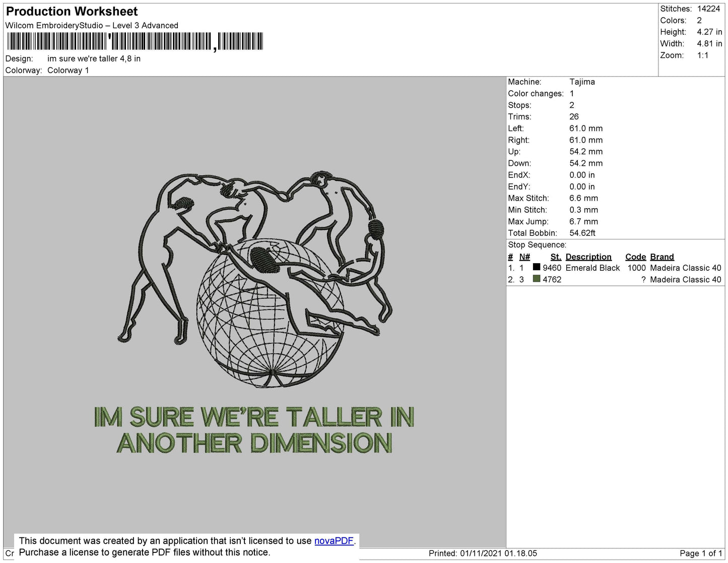Click the 'Purchase a license' notice line
Viewport: 728px width, 563px height.
tap(145, 552)
